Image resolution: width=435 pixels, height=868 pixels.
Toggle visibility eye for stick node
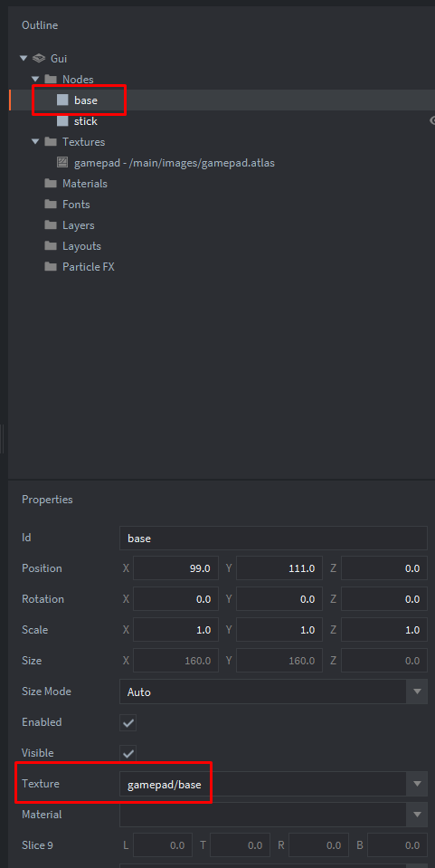pyautogui.click(x=432, y=120)
